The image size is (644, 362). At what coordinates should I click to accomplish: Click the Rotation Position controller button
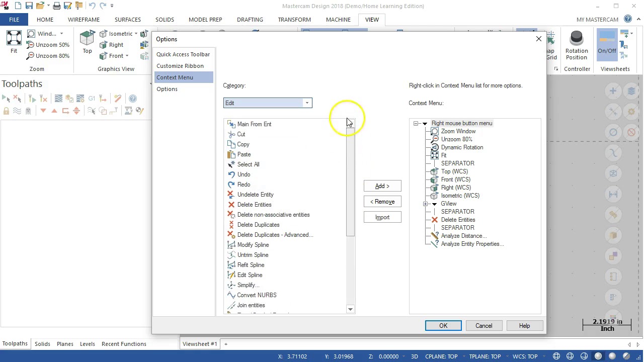[577, 46]
